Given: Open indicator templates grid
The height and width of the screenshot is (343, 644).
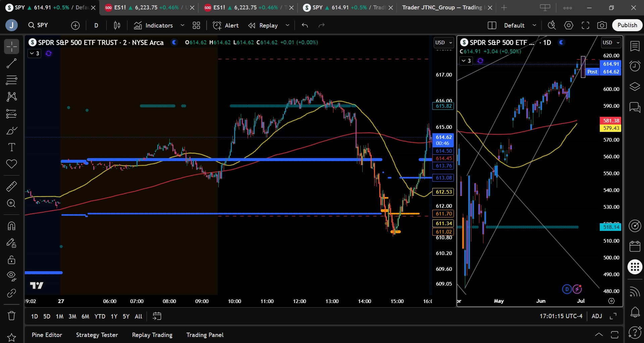Looking at the screenshot, I should pyautogui.click(x=197, y=25).
